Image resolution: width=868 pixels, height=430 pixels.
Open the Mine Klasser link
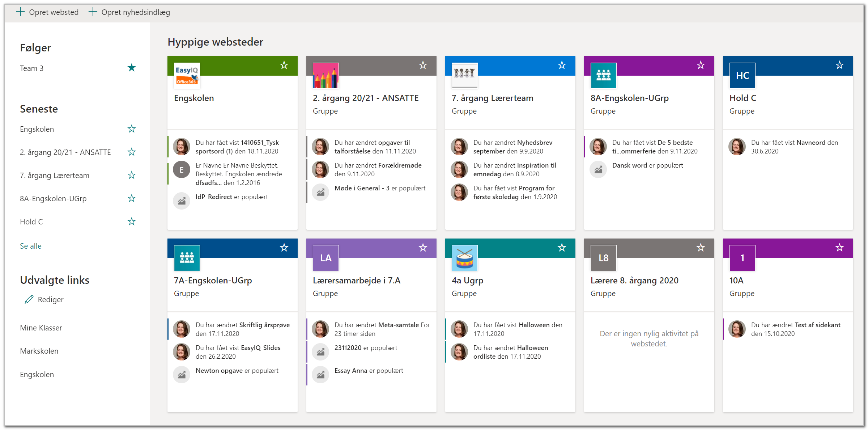pyautogui.click(x=41, y=328)
